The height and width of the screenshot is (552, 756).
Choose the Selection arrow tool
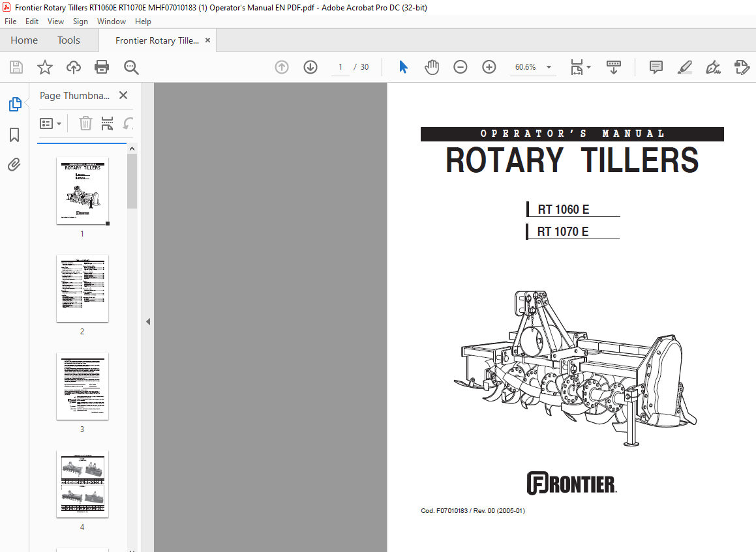point(403,67)
